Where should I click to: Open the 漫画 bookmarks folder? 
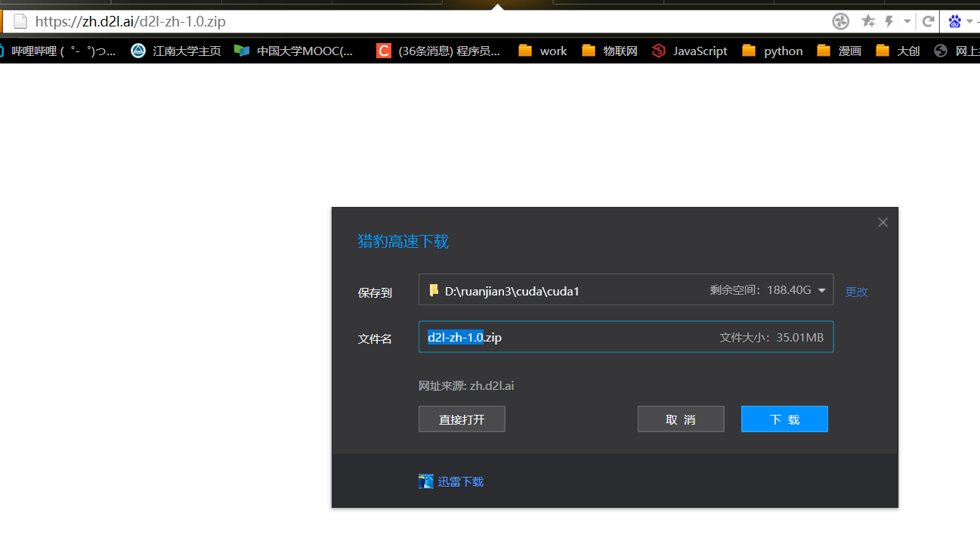[839, 51]
